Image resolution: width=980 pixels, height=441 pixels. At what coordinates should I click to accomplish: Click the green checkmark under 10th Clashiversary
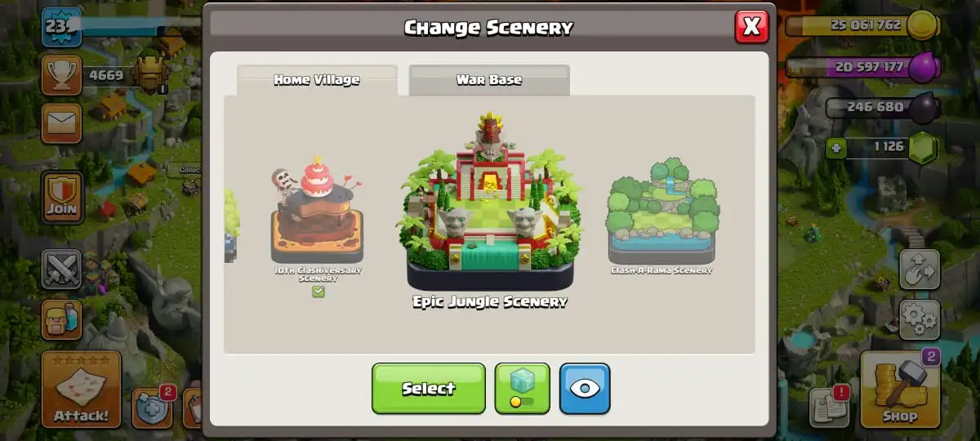[318, 291]
